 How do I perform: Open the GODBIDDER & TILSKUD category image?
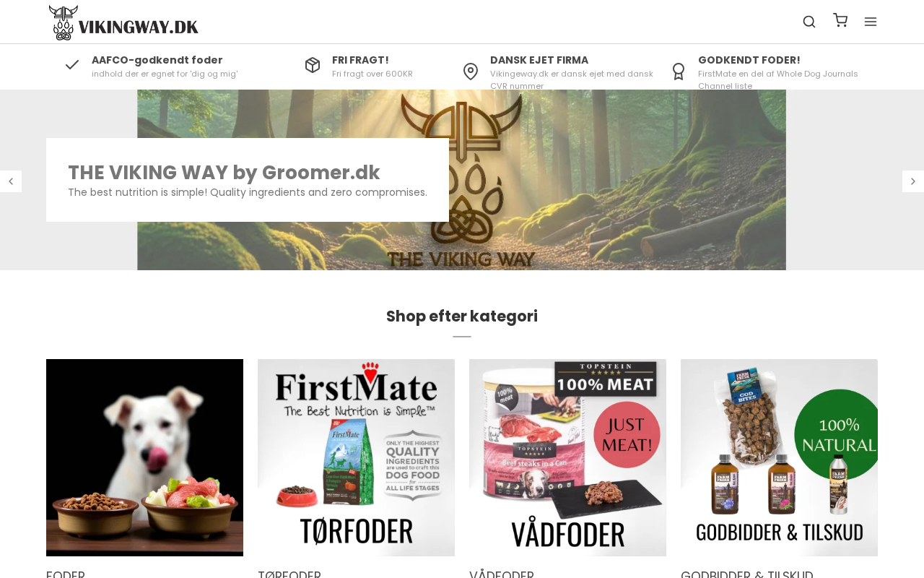pyautogui.click(x=779, y=457)
